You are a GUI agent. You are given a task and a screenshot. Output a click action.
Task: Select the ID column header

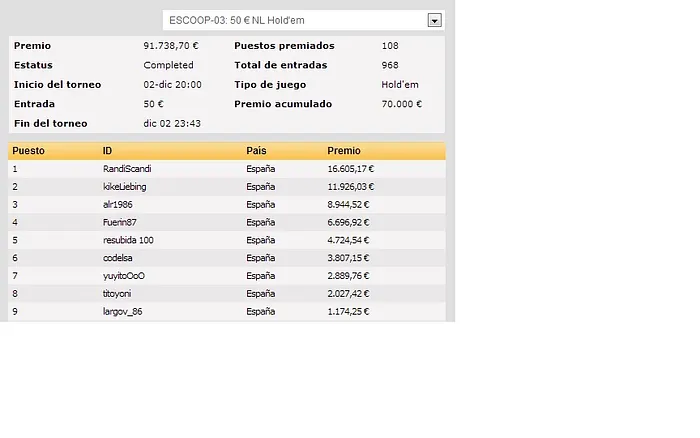107,151
